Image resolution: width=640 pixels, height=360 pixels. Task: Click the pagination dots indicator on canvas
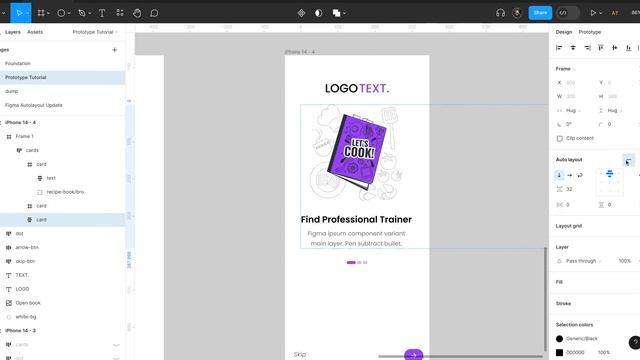point(357,262)
